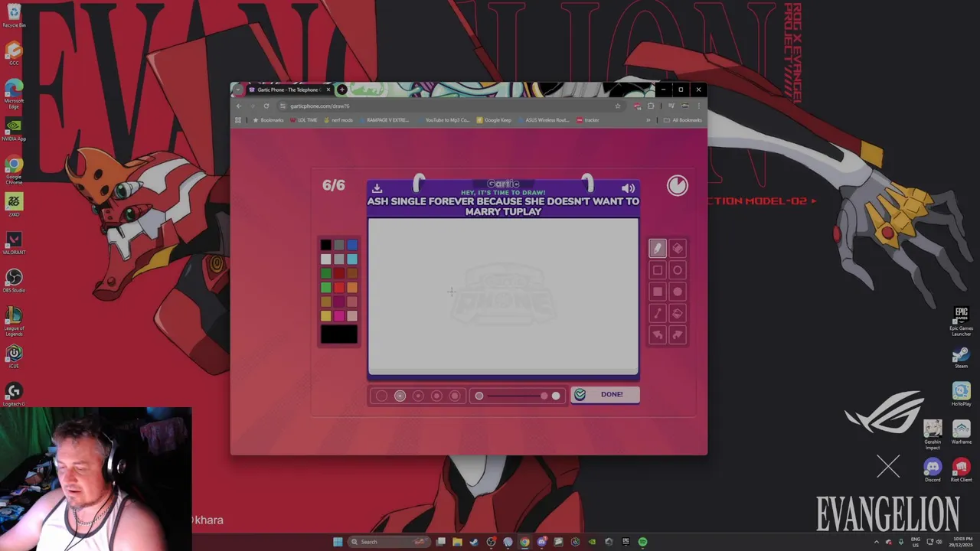The image size is (980, 551).
Task: Undo the last drawing stroke
Action: pos(657,335)
